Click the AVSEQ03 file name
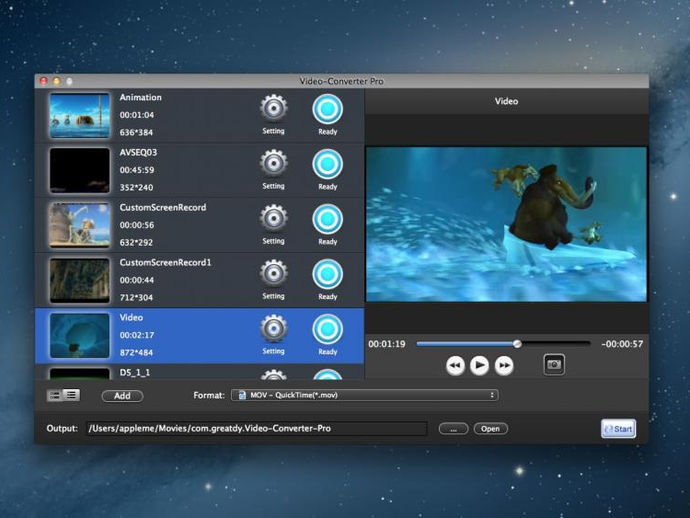The width and height of the screenshot is (690, 518). (138, 152)
